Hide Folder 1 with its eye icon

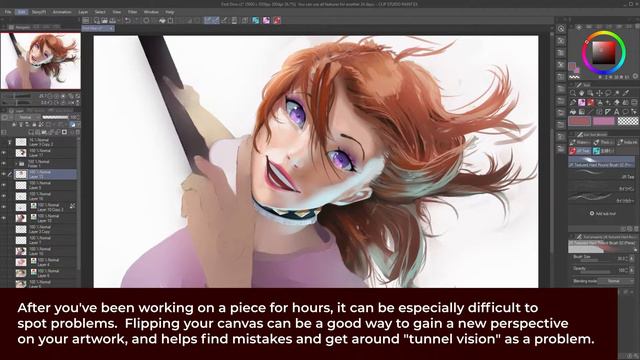tap(4, 164)
